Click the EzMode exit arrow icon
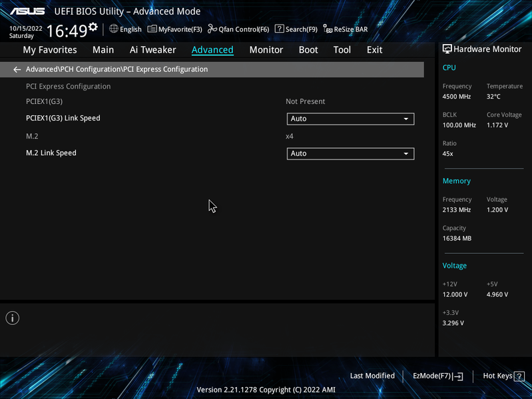Viewport: 532px width, 399px height. 458,376
